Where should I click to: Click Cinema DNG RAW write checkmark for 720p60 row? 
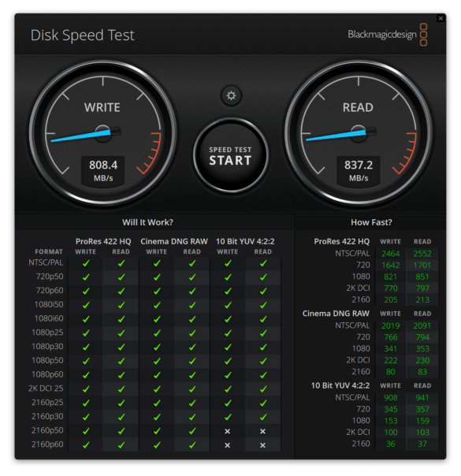pyautogui.click(x=157, y=291)
